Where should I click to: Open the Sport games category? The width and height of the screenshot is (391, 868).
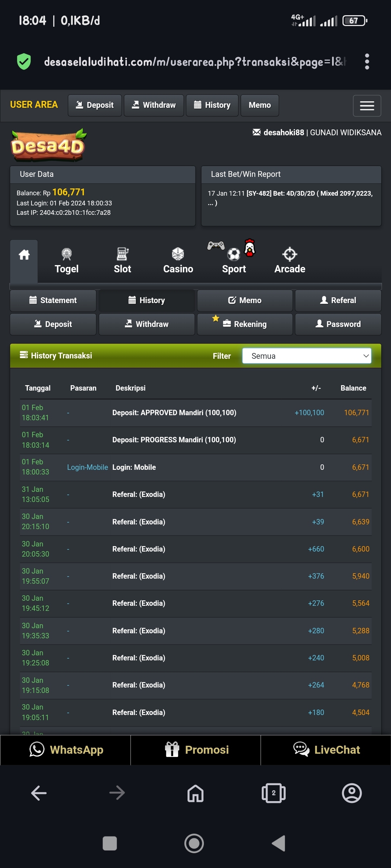234,261
